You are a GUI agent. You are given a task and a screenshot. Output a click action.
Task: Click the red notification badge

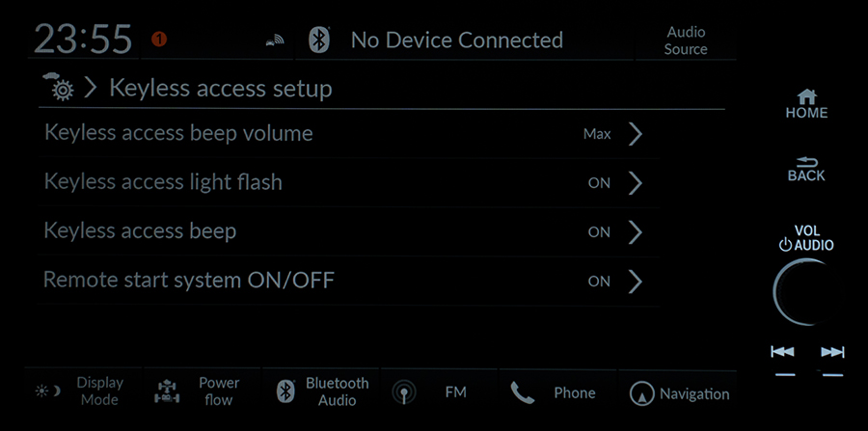tap(159, 40)
